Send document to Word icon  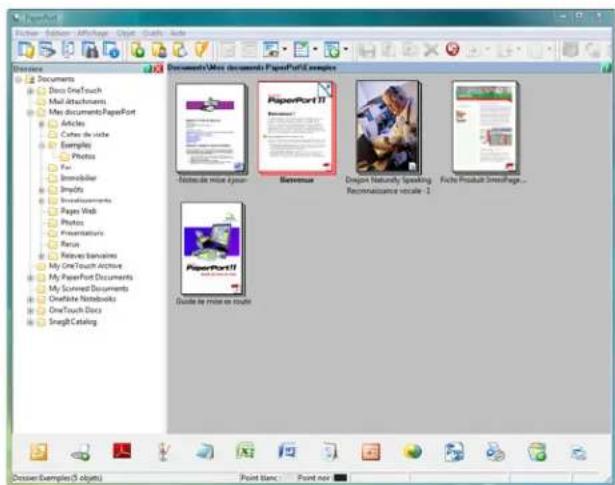coord(287,452)
